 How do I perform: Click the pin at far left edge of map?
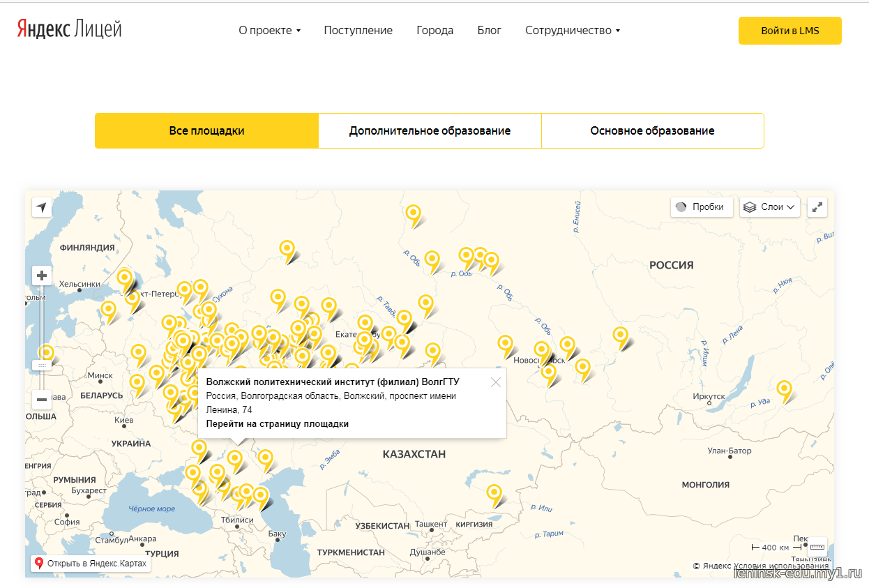click(x=46, y=354)
